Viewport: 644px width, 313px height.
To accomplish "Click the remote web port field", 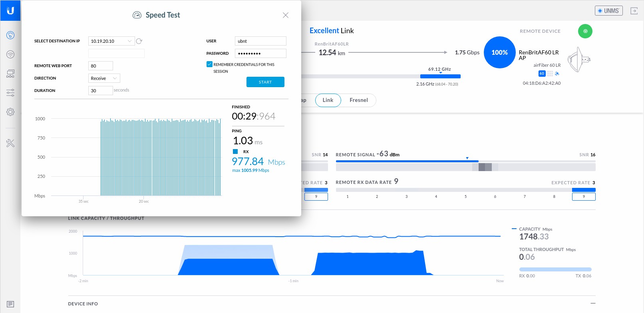I will tap(101, 66).
